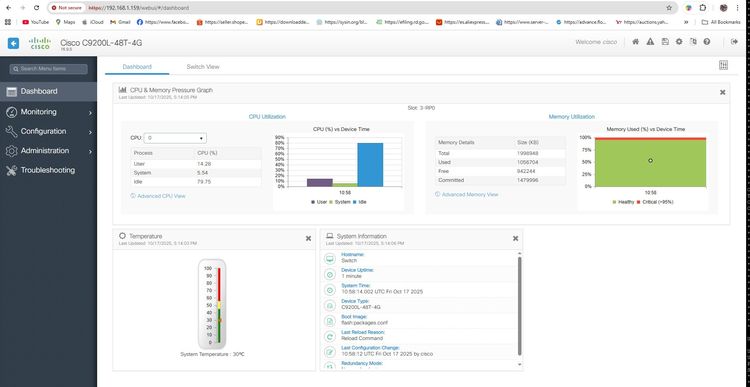750x387 pixels.
Task: Click the bar chart icon beside CPU & Memory title
Action: click(122, 89)
